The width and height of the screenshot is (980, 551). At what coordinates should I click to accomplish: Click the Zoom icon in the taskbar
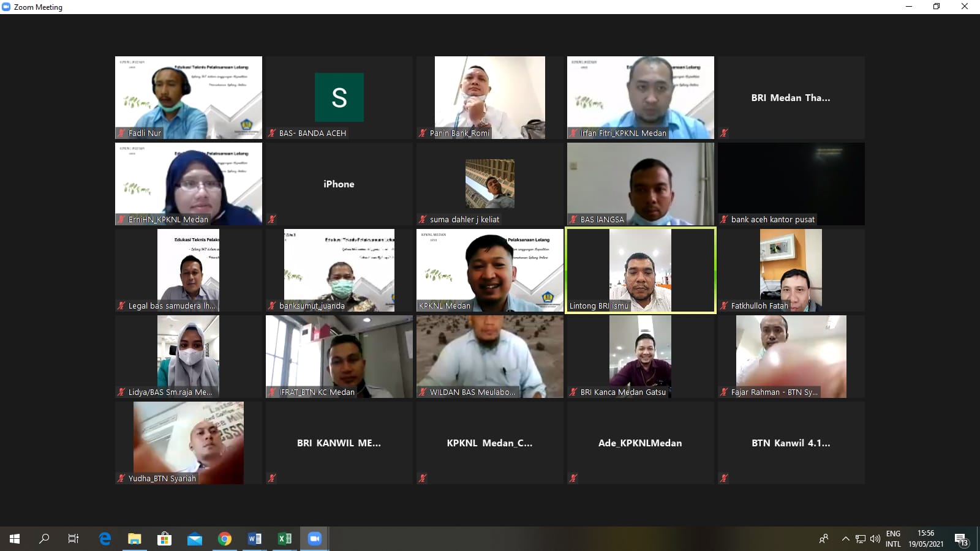coord(315,539)
